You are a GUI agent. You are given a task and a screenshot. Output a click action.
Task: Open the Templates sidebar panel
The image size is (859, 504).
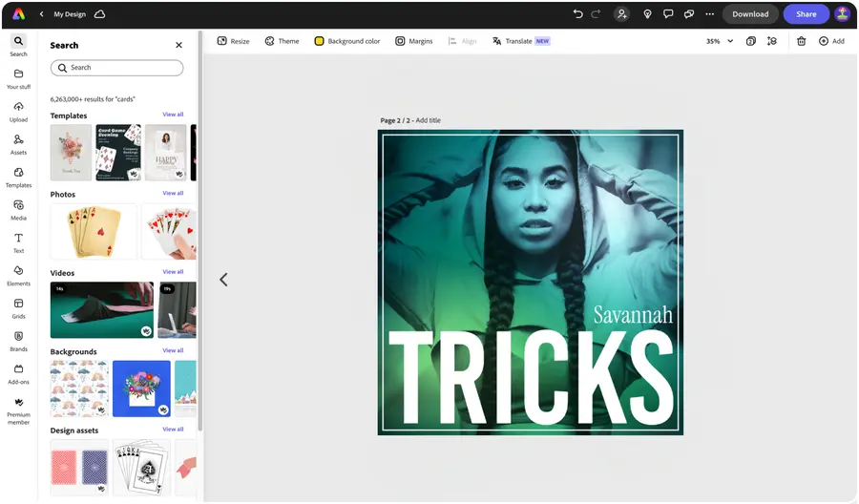coord(19,178)
